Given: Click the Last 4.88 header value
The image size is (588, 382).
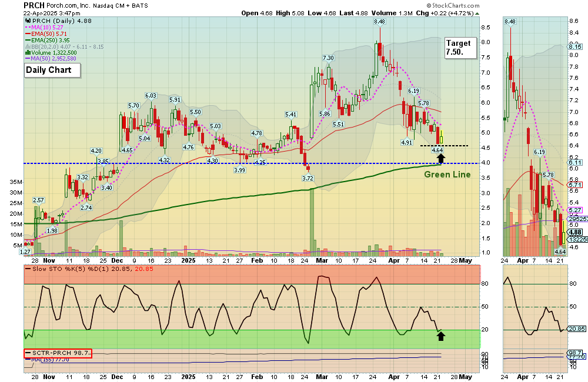Looking at the screenshot, I should [353, 13].
